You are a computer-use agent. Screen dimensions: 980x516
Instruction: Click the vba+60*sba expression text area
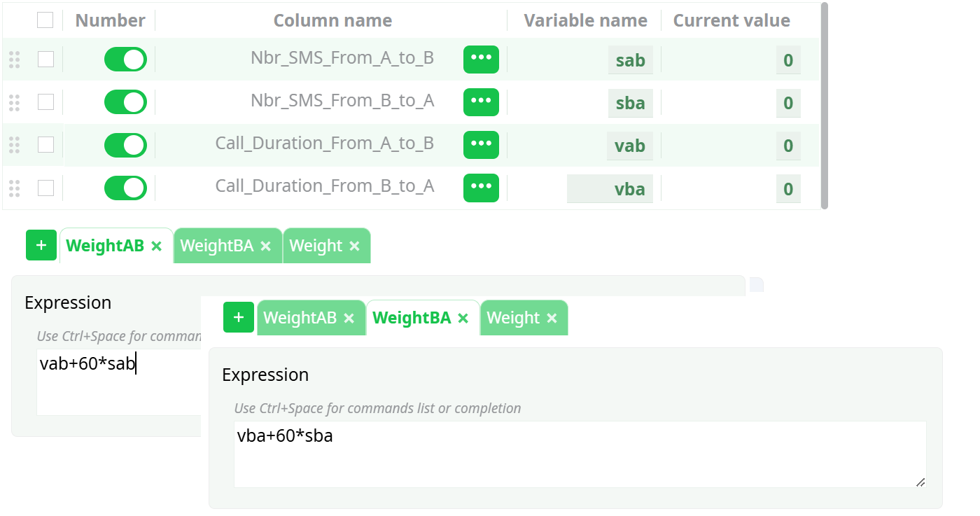[x=580, y=454]
